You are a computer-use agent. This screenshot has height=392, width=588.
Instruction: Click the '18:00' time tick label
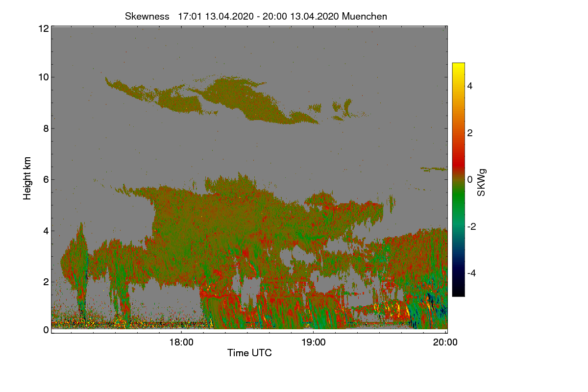click(x=181, y=343)
